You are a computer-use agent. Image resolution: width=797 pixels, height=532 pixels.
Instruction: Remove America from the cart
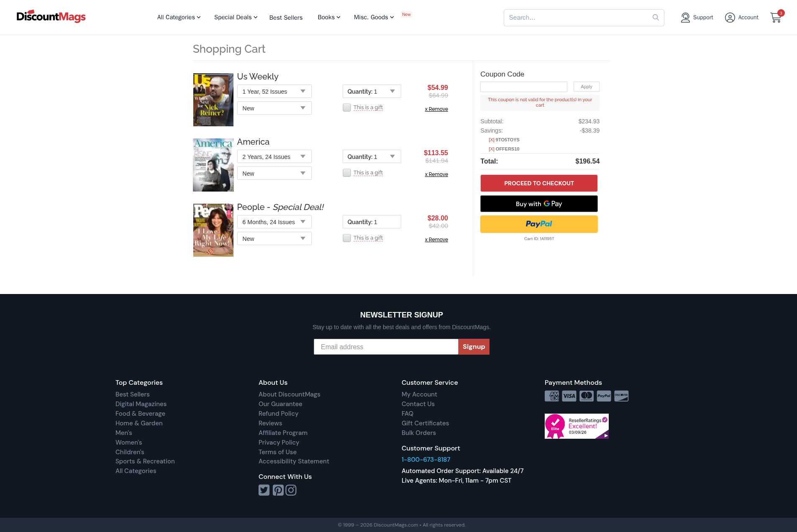click(436, 174)
